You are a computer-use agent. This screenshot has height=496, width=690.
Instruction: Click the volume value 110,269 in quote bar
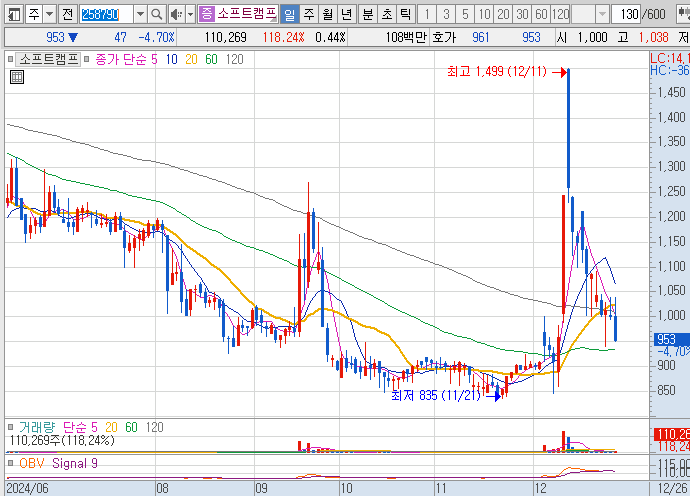[225, 37]
